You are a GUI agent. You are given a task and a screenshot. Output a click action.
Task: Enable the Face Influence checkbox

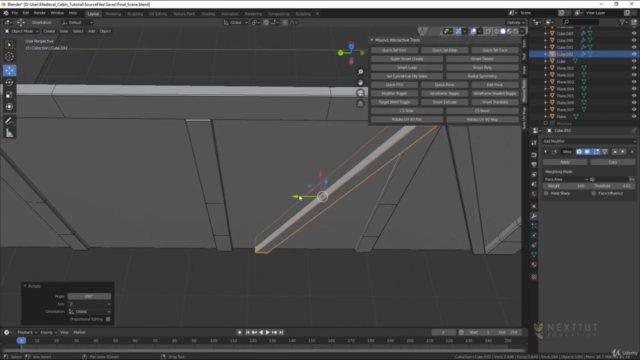pyautogui.click(x=593, y=193)
